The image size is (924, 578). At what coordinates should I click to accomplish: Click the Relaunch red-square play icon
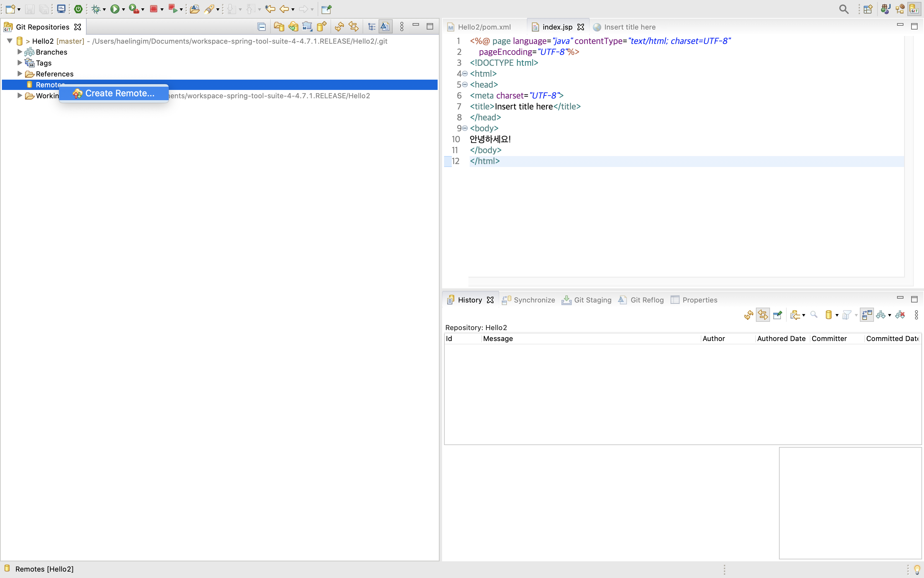pyautogui.click(x=173, y=9)
